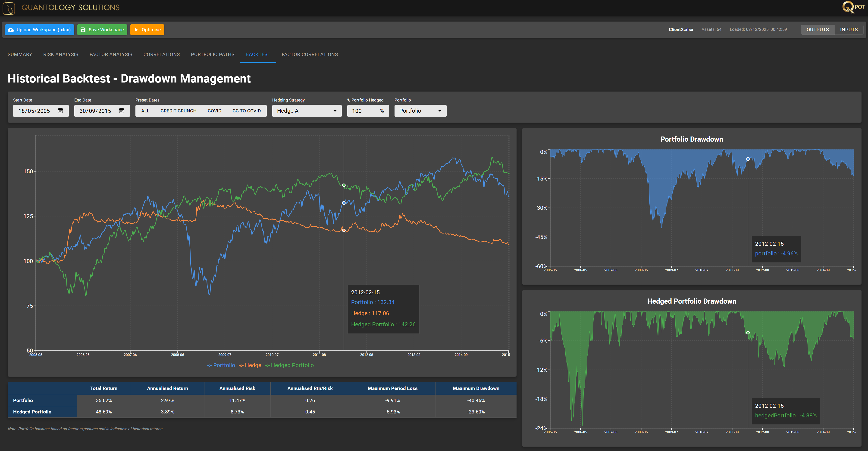Screen dimensions: 868x451
Task: Open the End Date calendar picker icon
Action: point(122,111)
